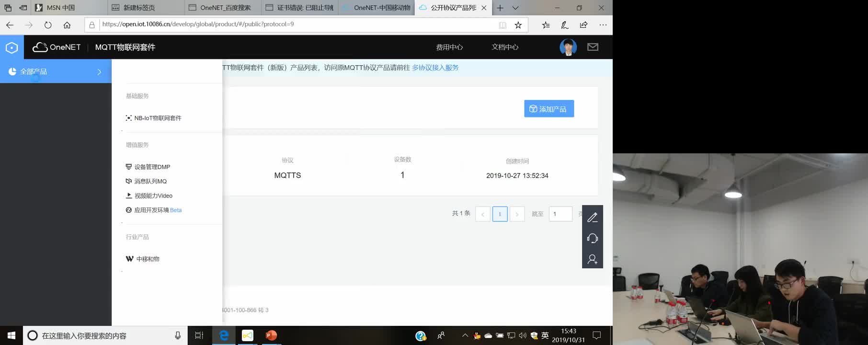Click the browser back arrow

10,25
